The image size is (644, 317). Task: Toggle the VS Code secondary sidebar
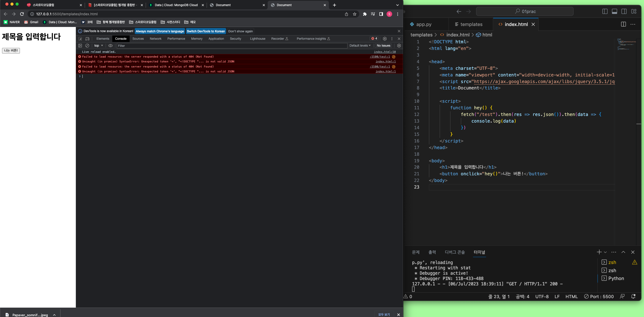(624, 11)
